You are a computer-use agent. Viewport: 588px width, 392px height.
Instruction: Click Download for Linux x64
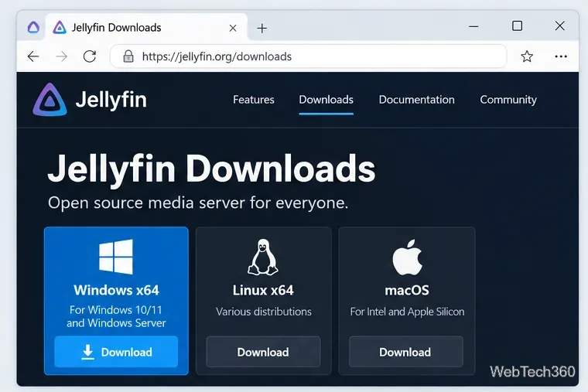tap(263, 352)
